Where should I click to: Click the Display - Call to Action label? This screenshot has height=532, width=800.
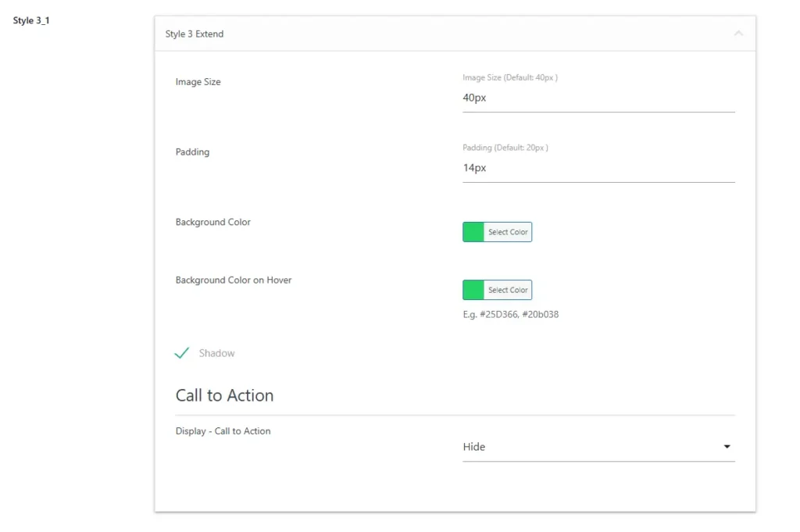pos(223,431)
